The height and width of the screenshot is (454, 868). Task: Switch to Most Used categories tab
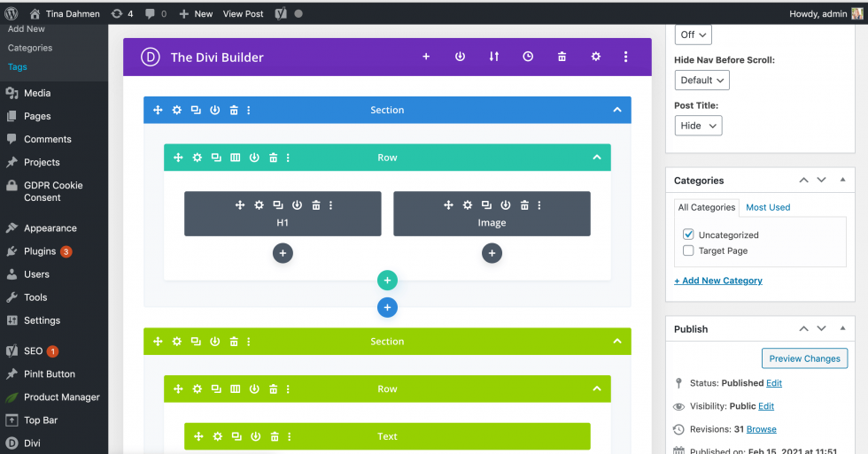click(x=768, y=207)
